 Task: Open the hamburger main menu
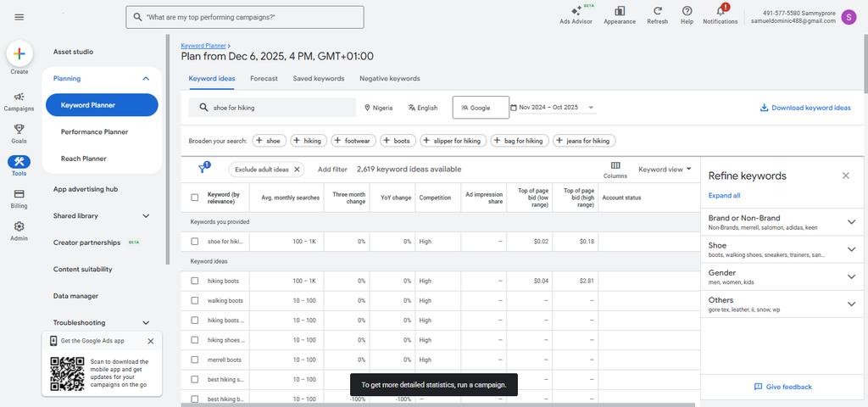tap(19, 17)
